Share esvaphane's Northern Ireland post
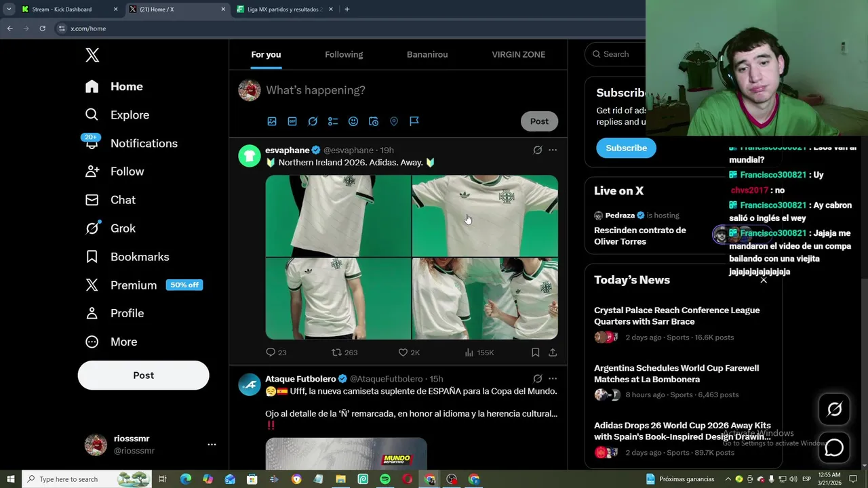 (x=553, y=352)
